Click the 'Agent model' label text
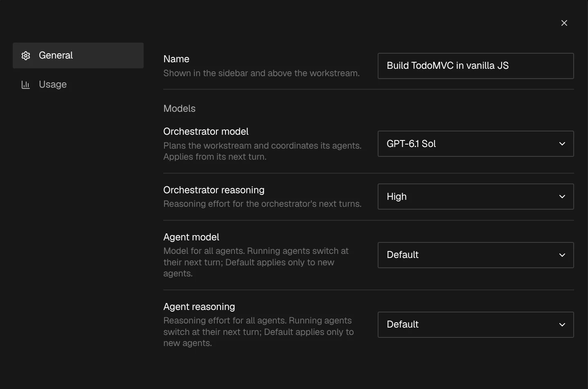Image resolution: width=588 pixels, height=389 pixels. tap(191, 237)
